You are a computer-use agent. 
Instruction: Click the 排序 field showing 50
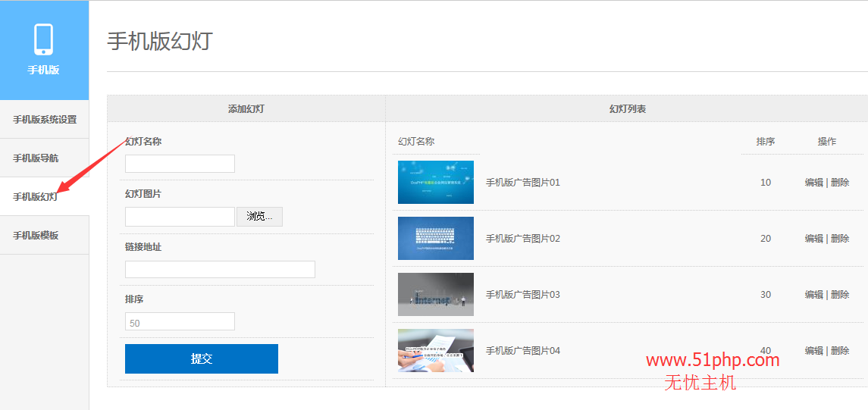180,322
